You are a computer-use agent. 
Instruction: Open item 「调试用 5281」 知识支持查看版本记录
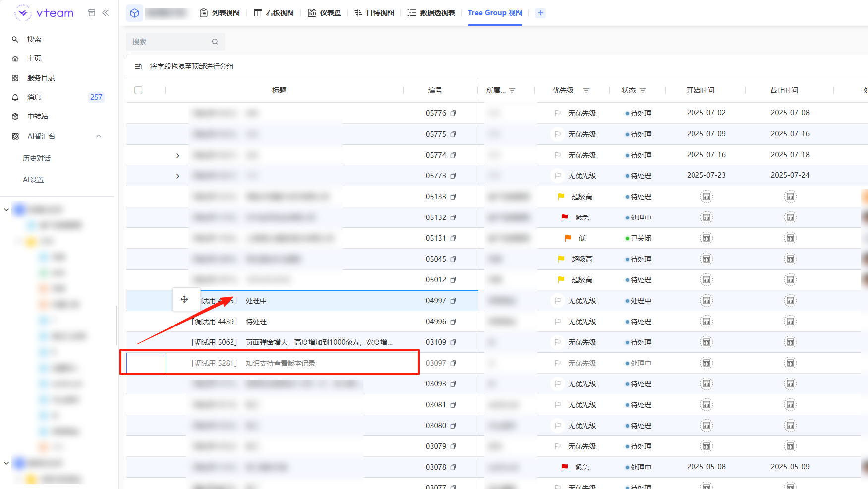[253, 363]
